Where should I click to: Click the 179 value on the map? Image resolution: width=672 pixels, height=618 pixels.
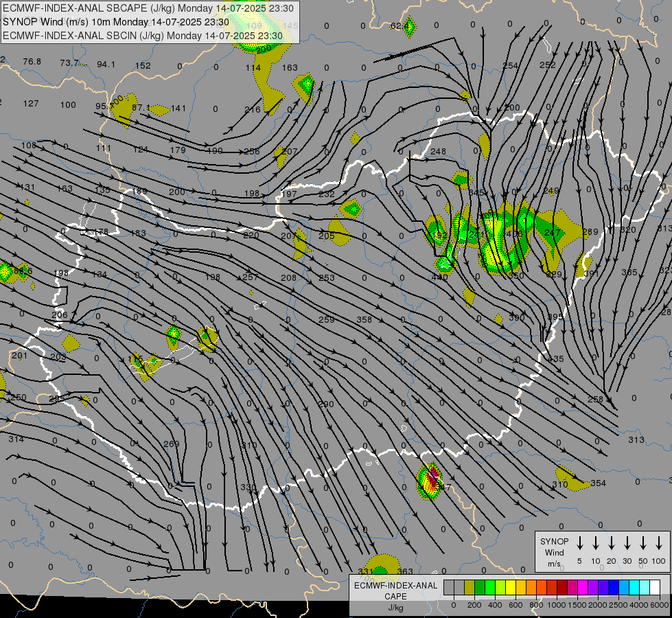(178, 150)
